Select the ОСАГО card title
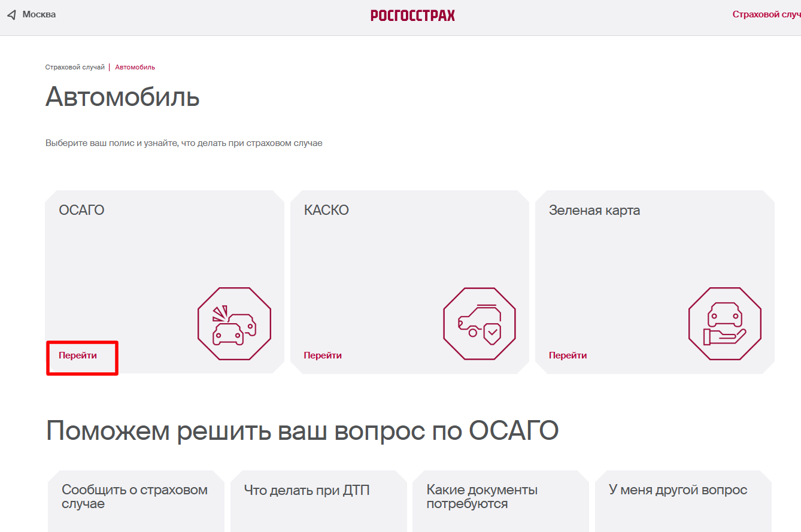Viewport: 801px width, 532px height. tap(81, 210)
